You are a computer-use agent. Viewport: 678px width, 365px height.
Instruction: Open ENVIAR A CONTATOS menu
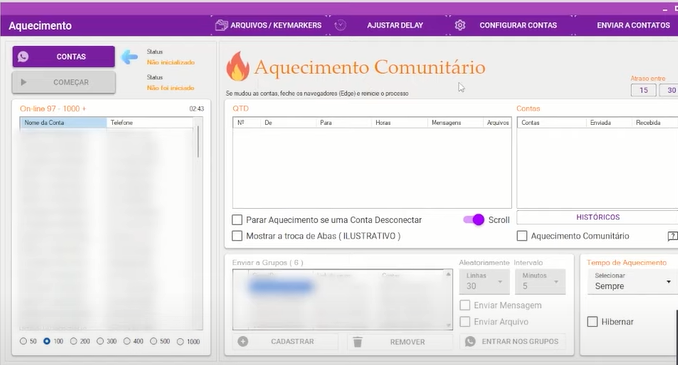pos(633,25)
